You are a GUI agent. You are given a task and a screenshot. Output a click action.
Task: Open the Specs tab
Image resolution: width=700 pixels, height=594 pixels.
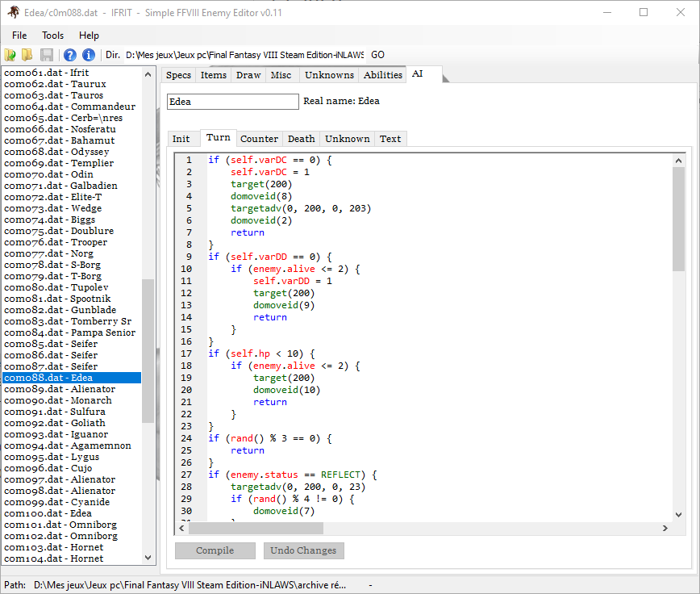coord(178,75)
